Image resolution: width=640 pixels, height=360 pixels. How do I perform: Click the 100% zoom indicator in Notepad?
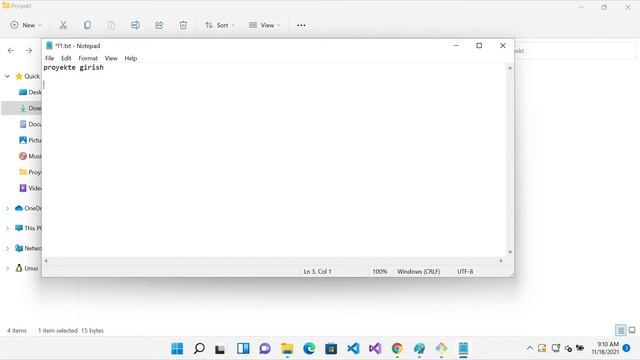(379, 271)
